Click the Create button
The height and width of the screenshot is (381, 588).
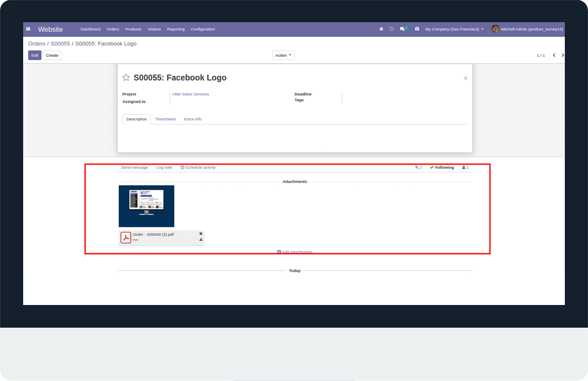click(x=52, y=55)
